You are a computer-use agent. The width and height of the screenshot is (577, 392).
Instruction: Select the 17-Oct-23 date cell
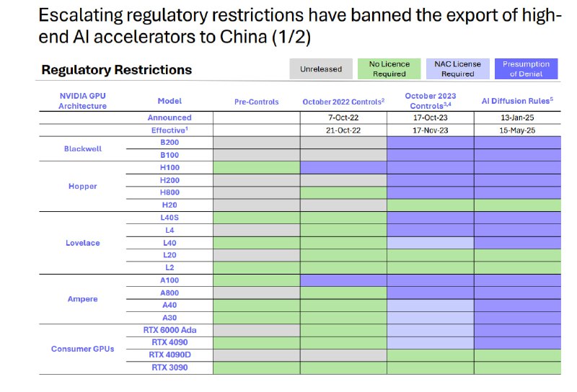point(430,117)
